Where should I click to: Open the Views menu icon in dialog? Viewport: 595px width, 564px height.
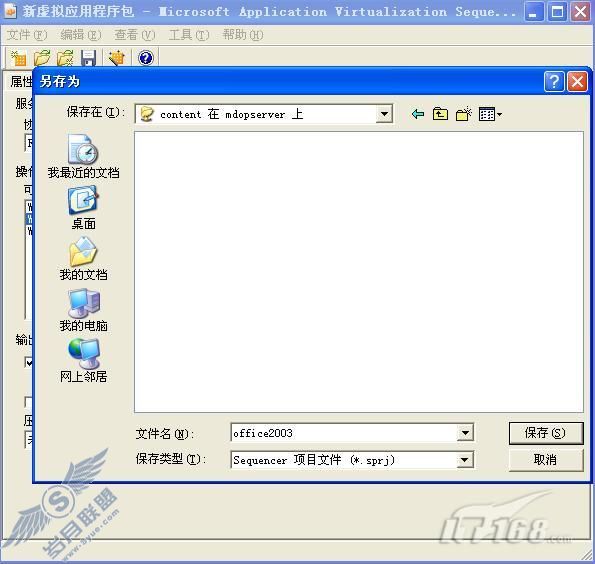pyautogui.click(x=490, y=114)
